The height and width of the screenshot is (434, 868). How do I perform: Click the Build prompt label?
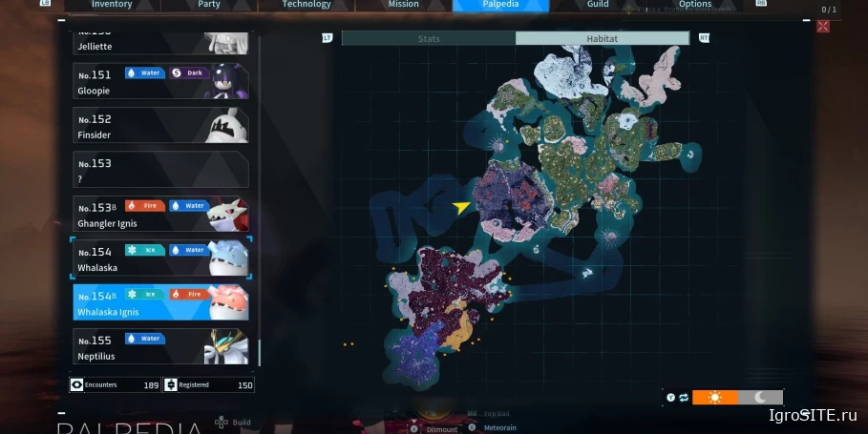(x=242, y=423)
